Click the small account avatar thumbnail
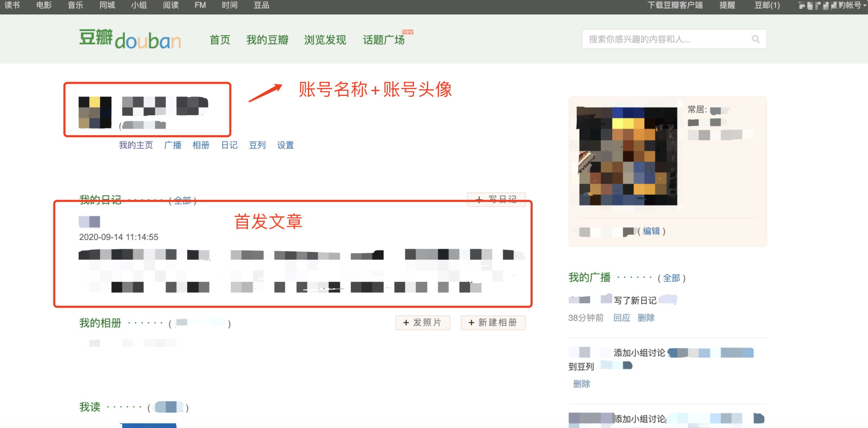Screen dimensions: 868x428 pyautogui.click(x=95, y=112)
